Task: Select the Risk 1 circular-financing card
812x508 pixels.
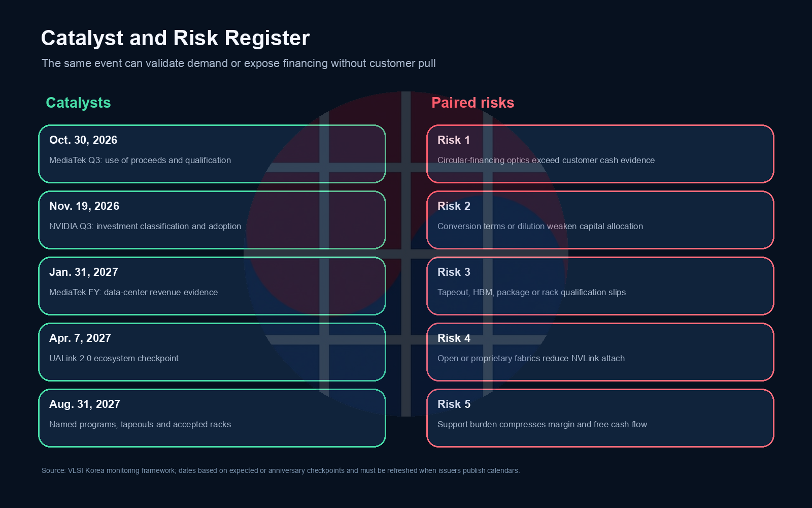Action: tap(600, 154)
